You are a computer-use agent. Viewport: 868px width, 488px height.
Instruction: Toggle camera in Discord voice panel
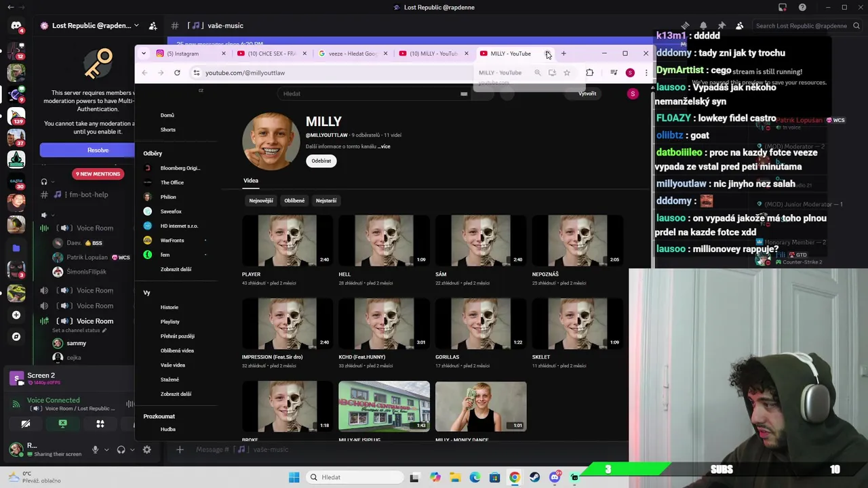tap(26, 424)
